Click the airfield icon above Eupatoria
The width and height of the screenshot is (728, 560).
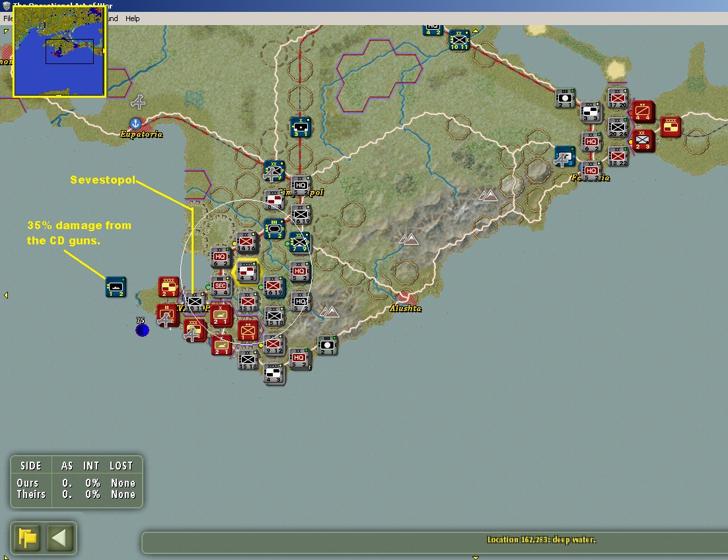pyautogui.click(x=138, y=102)
